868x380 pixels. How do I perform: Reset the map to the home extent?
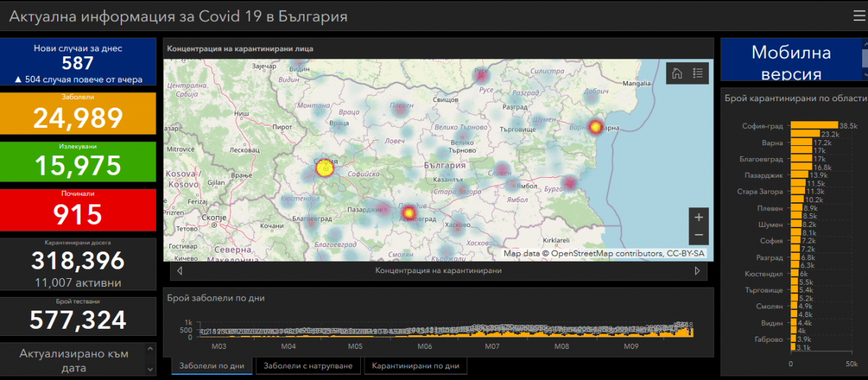(x=677, y=73)
